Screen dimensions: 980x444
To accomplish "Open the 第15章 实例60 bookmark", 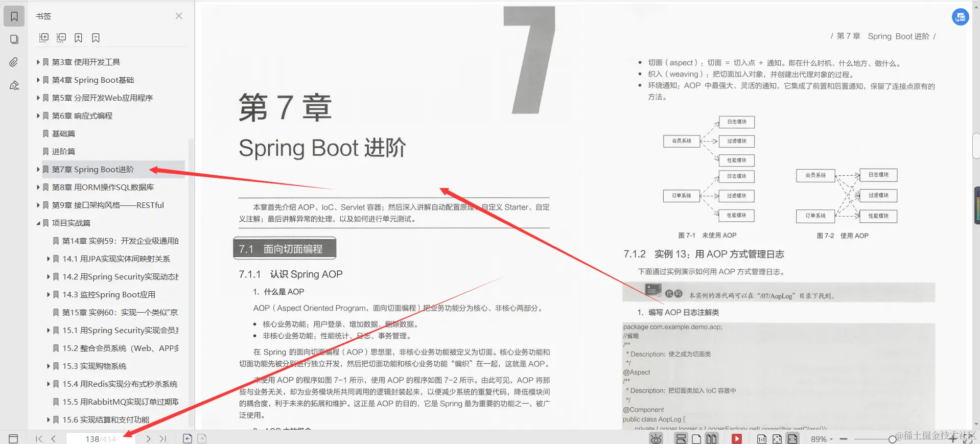I will click(120, 312).
